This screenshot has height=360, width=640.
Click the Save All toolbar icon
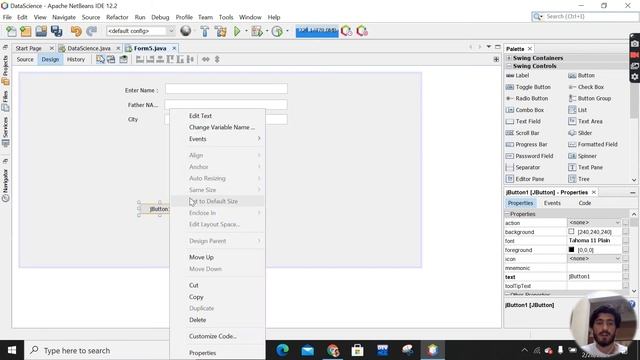56,31
